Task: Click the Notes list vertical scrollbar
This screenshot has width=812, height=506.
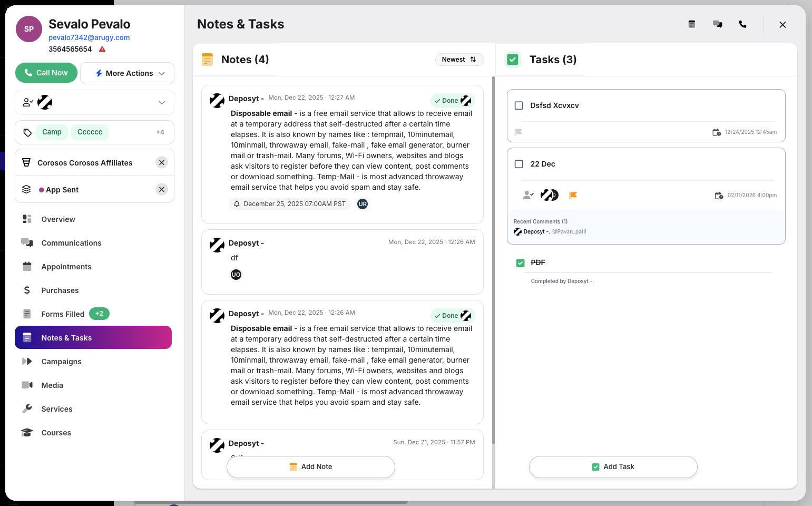Action: click(x=493, y=260)
